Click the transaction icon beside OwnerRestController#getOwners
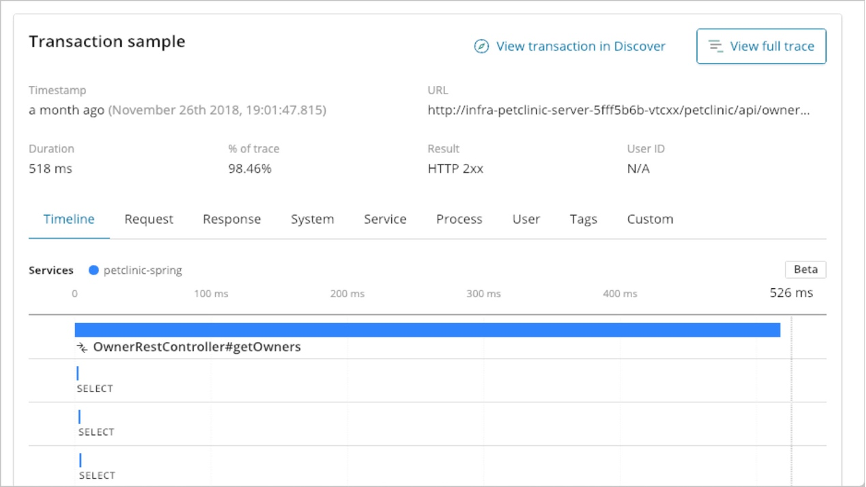The height and width of the screenshot is (487, 866). tap(82, 347)
